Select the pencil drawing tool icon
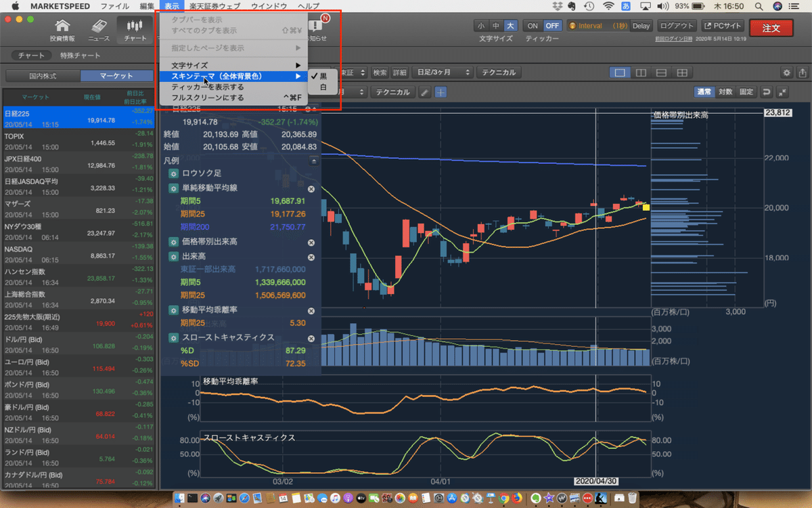The image size is (812, 508). (425, 93)
